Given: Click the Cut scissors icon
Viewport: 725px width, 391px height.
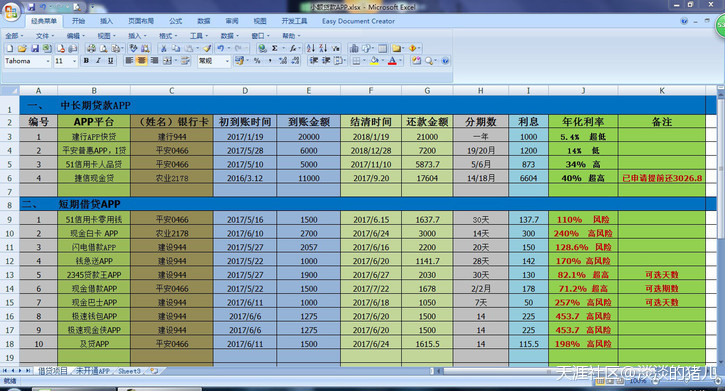Looking at the screenshot, I should coord(163,48).
